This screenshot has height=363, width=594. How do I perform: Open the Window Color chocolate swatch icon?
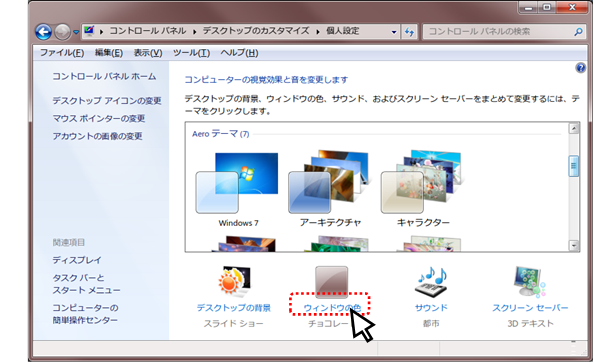pos(331,282)
